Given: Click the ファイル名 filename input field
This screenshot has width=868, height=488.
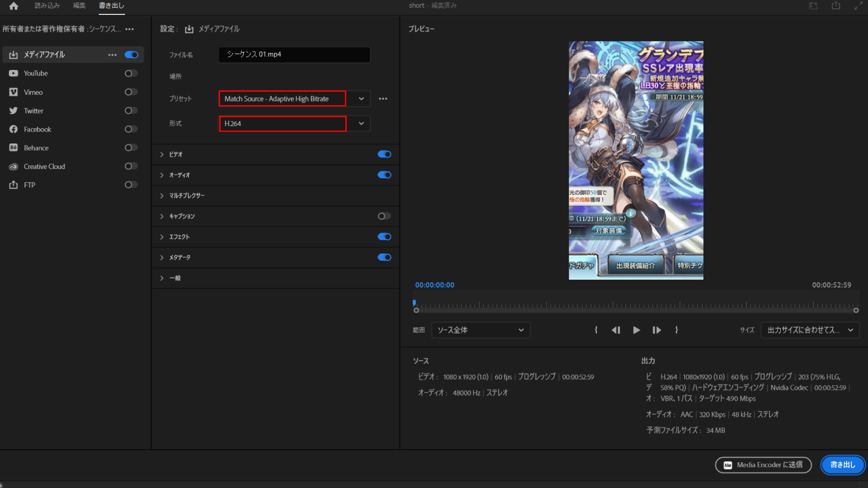Looking at the screenshot, I should [x=294, y=55].
